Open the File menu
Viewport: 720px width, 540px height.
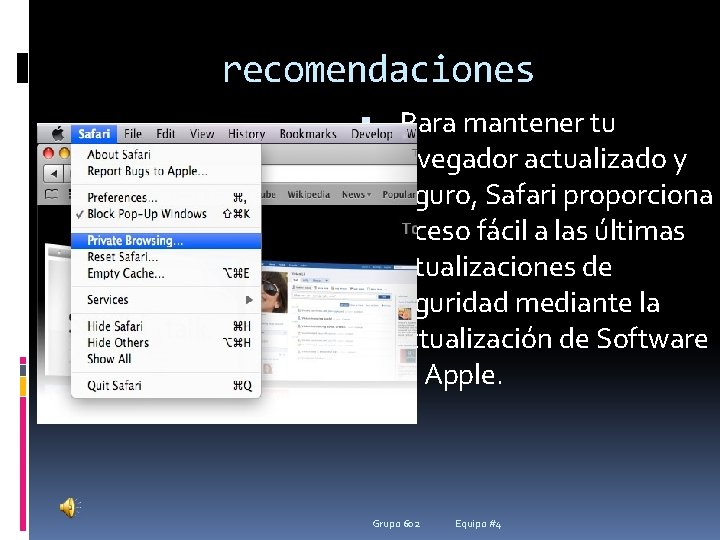(133, 134)
